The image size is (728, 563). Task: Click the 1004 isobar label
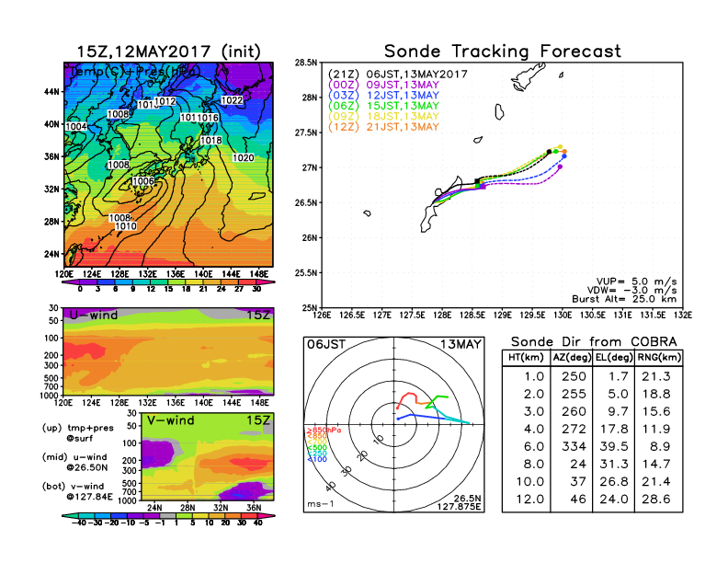(x=76, y=127)
